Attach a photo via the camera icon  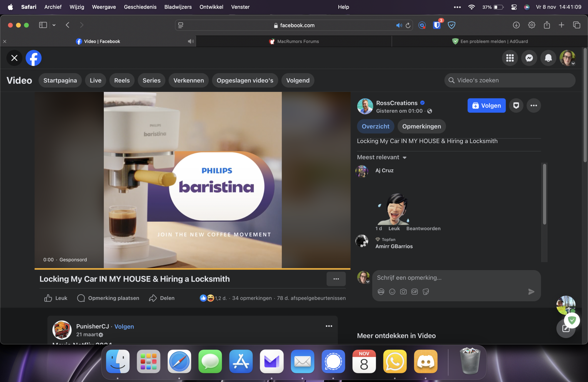pos(403,292)
